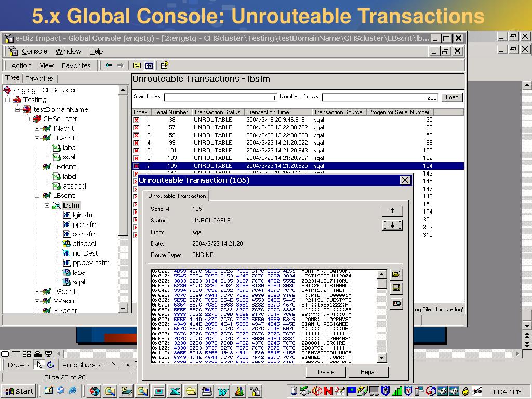Image resolution: width=532 pixels, height=399 pixels.
Task: Select table row with serial number 57
Action: [298, 128]
